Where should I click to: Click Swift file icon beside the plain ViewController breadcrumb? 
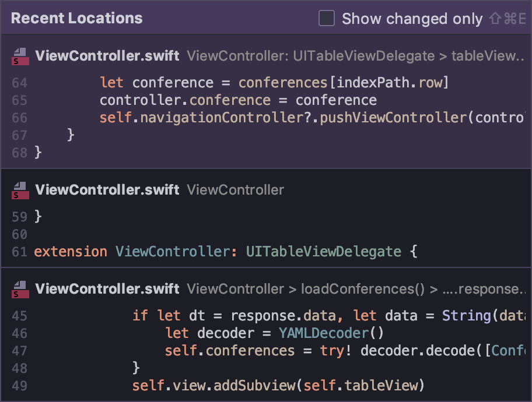pyautogui.click(x=20, y=190)
